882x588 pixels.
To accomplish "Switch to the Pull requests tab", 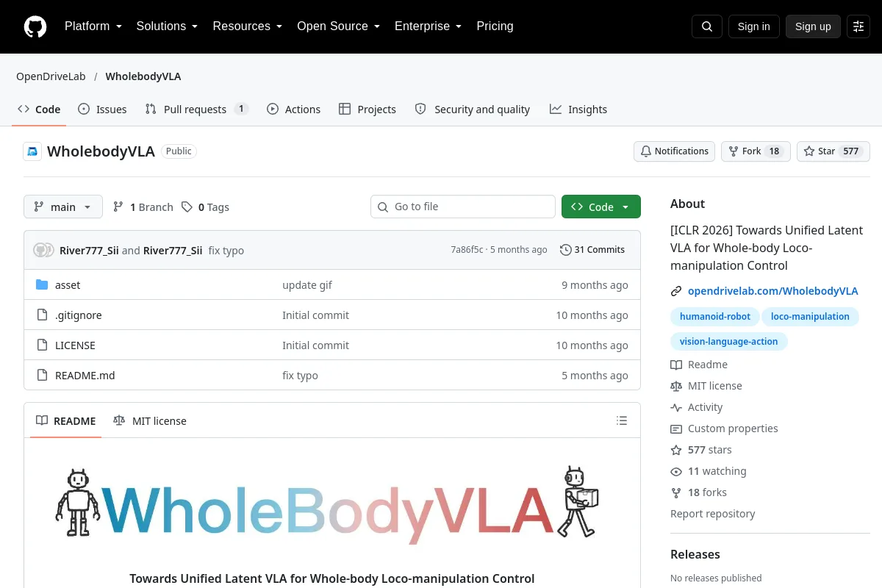I will tap(196, 110).
